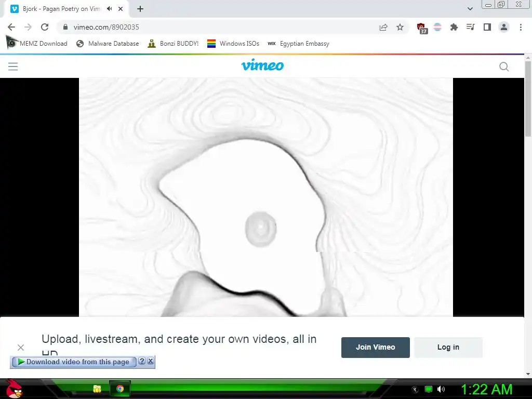Reload the Vimeo page
532x399 pixels.
(x=45, y=27)
